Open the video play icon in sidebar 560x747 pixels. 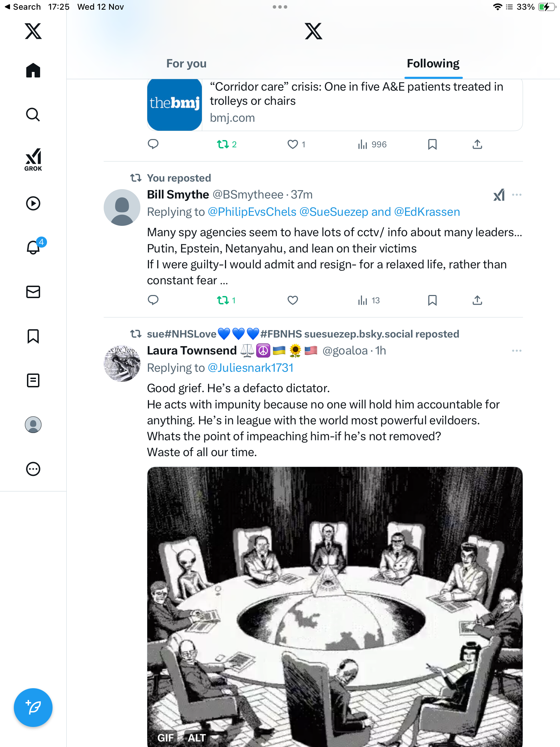tap(33, 203)
